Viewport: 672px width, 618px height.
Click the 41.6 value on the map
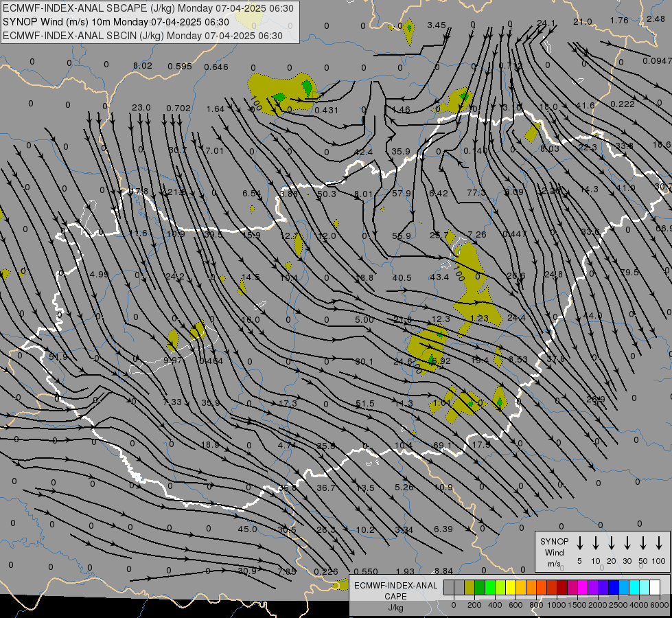point(585,106)
